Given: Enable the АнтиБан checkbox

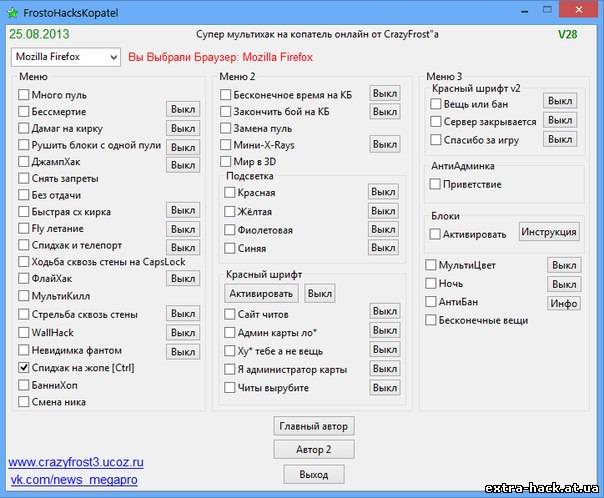Looking at the screenshot, I should tap(431, 302).
